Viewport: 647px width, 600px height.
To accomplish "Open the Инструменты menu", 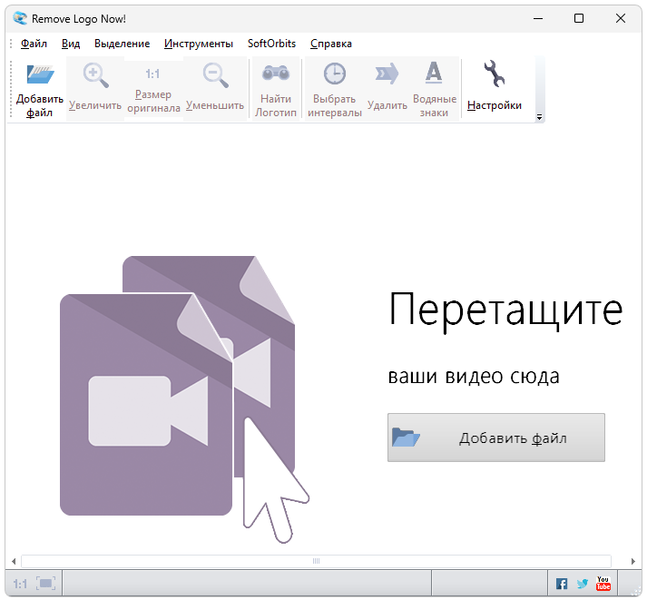I will [198, 43].
